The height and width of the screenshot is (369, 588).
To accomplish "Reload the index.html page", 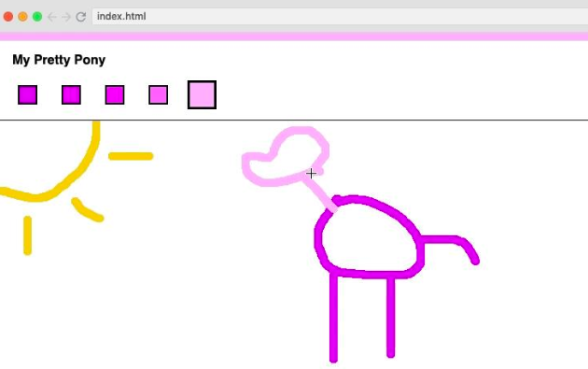I will [x=81, y=17].
